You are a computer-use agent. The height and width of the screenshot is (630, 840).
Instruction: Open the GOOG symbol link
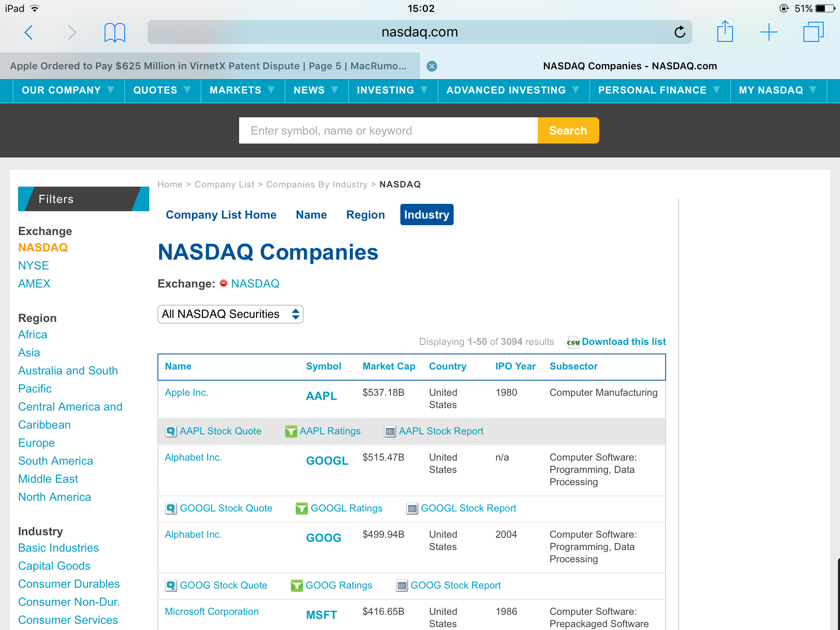324,538
